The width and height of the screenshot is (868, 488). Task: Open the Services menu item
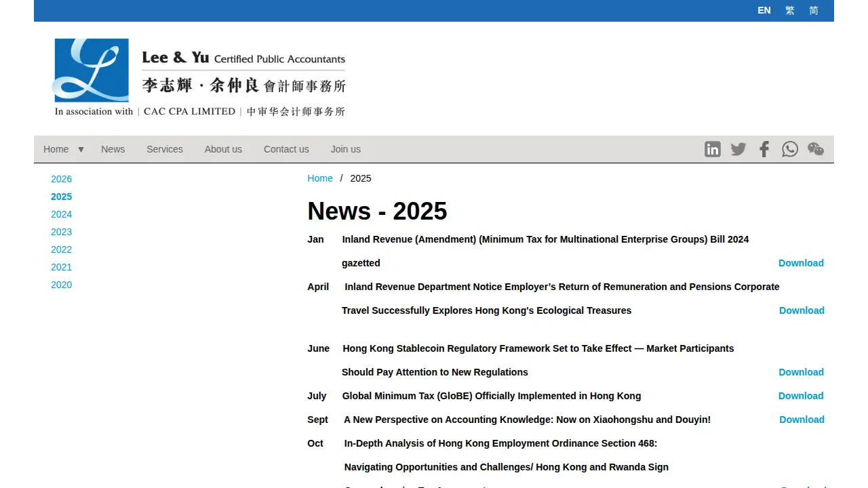tap(165, 149)
